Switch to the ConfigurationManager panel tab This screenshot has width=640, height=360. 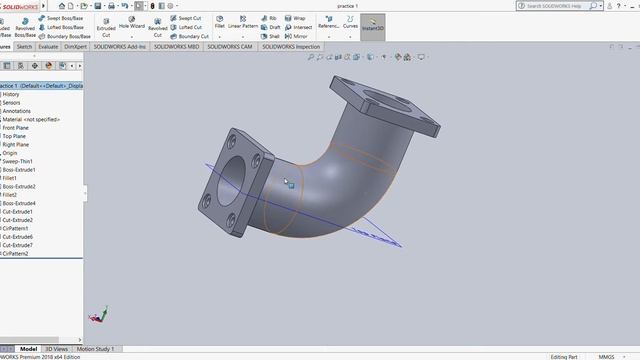(x=21, y=66)
